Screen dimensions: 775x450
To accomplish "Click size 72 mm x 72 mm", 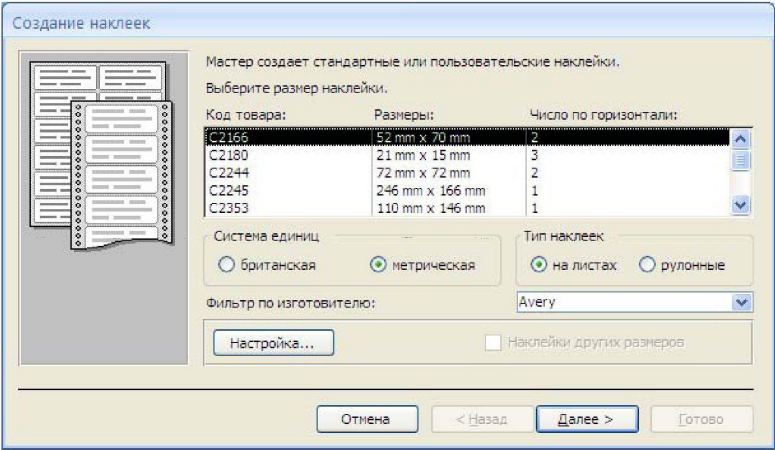I will point(423,173).
